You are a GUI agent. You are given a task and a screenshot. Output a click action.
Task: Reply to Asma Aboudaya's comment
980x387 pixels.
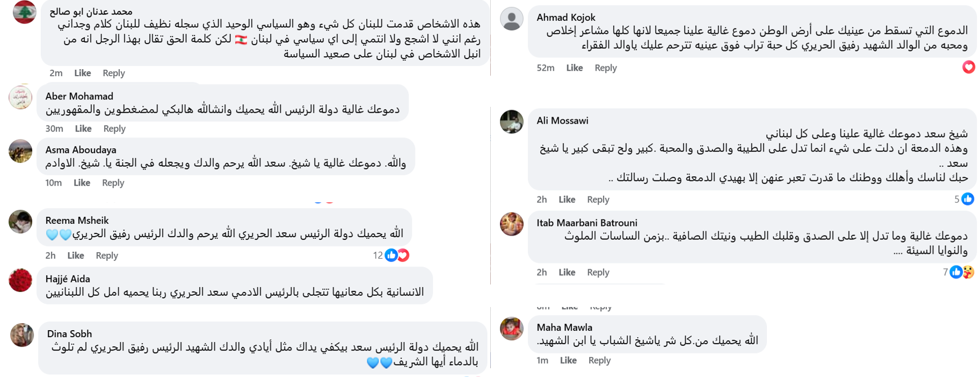[113, 182]
